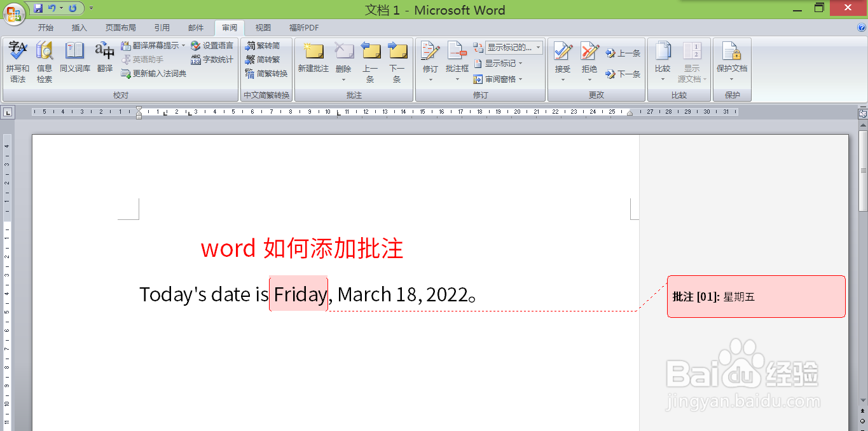Screen dimensions: 868x431
Task: Click the right indent marker on ruler
Action: click(x=630, y=113)
